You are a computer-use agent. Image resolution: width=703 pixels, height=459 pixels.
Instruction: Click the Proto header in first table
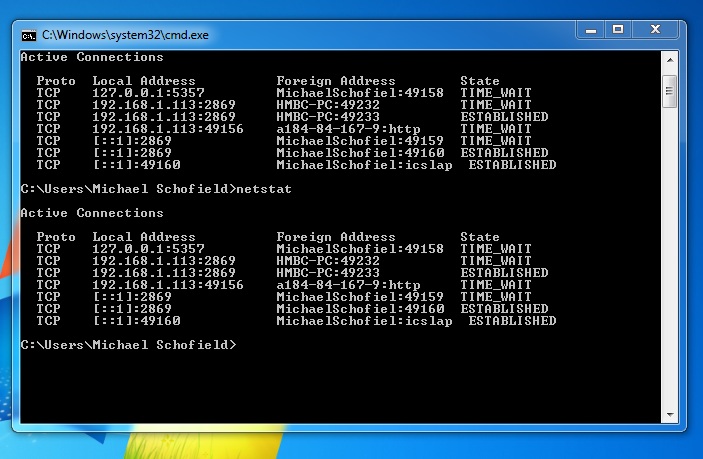[x=56, y=81]
